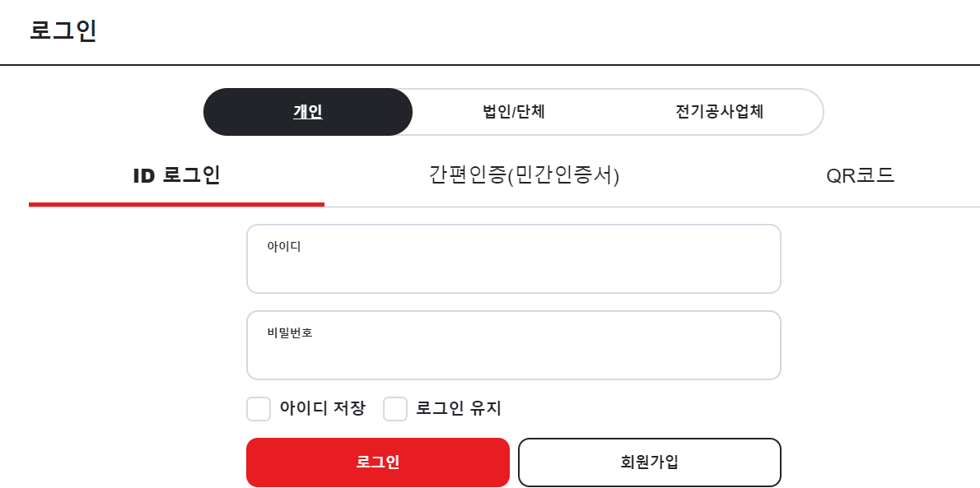
Task: Select the 개인 tab
Action: [308, 112]
